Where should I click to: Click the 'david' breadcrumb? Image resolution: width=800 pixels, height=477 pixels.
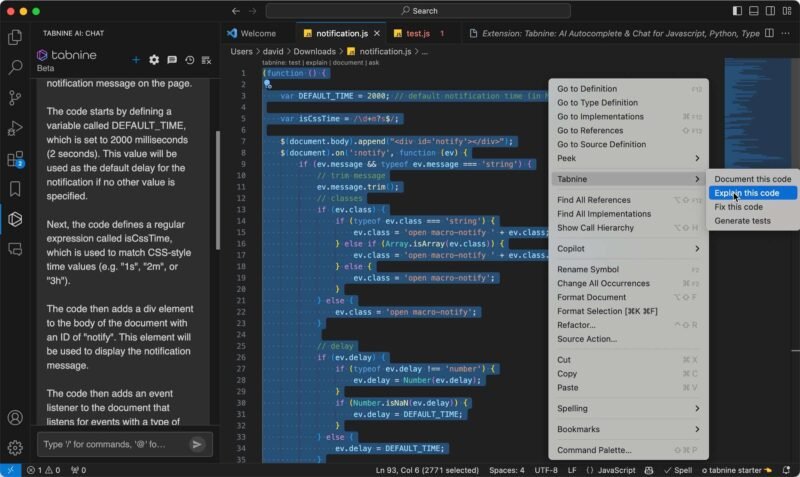click(273, 52)
